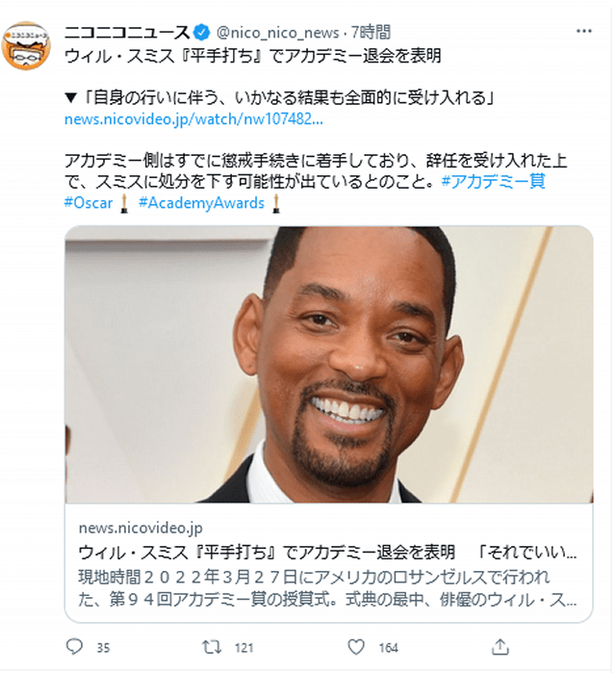
Task: Click the verified badge beside ニコニコニュース
Action: 201,32
